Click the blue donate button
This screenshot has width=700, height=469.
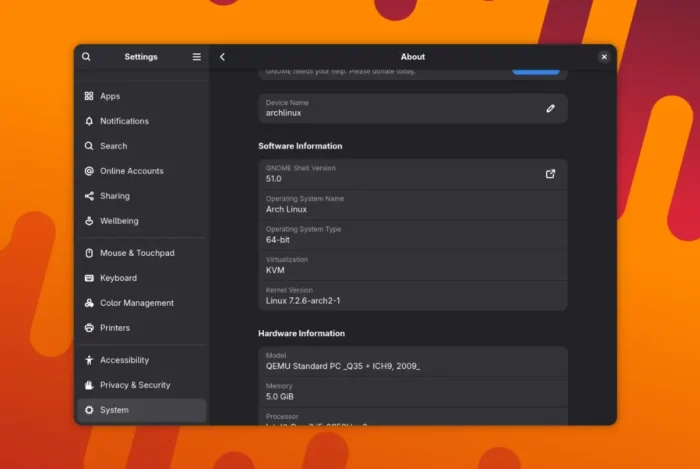(x=536, y=71)
